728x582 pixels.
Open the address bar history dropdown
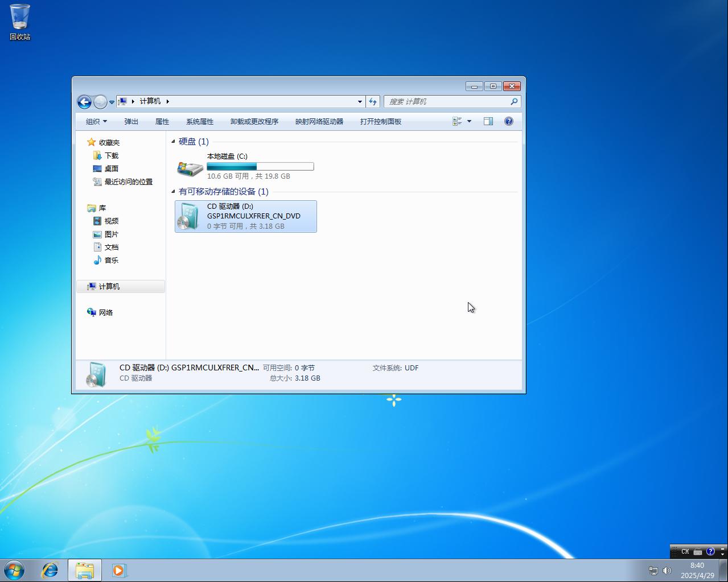coord(360,101)
